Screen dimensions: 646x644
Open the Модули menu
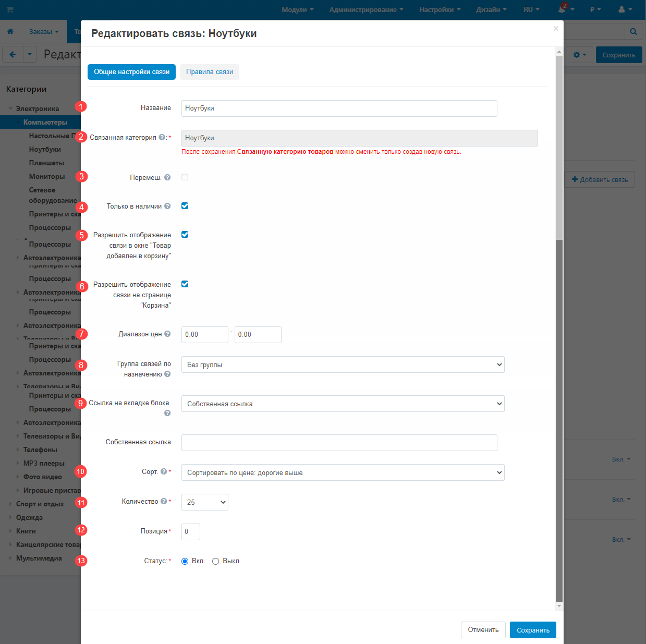coord(298,9)
